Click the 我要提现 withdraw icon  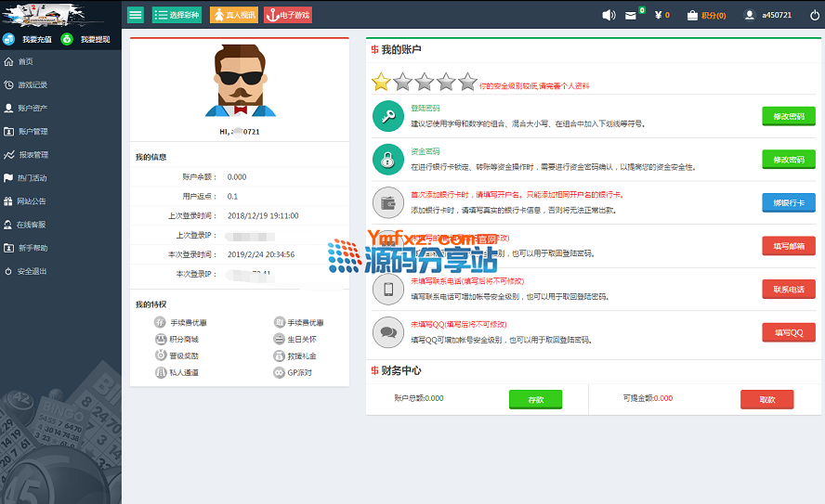click(x=67, y=39)
